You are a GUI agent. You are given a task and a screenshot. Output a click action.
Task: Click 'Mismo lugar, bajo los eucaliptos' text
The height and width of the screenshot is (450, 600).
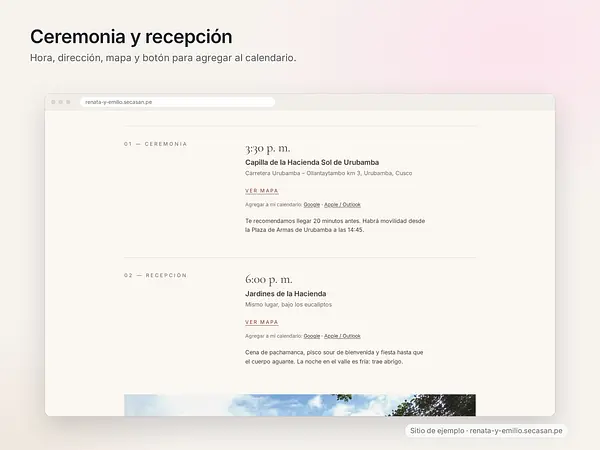[288, 305]
